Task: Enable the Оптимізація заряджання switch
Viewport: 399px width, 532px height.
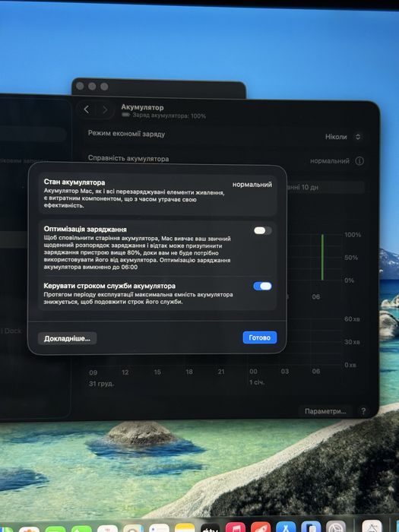Action: tap(263, 231)
